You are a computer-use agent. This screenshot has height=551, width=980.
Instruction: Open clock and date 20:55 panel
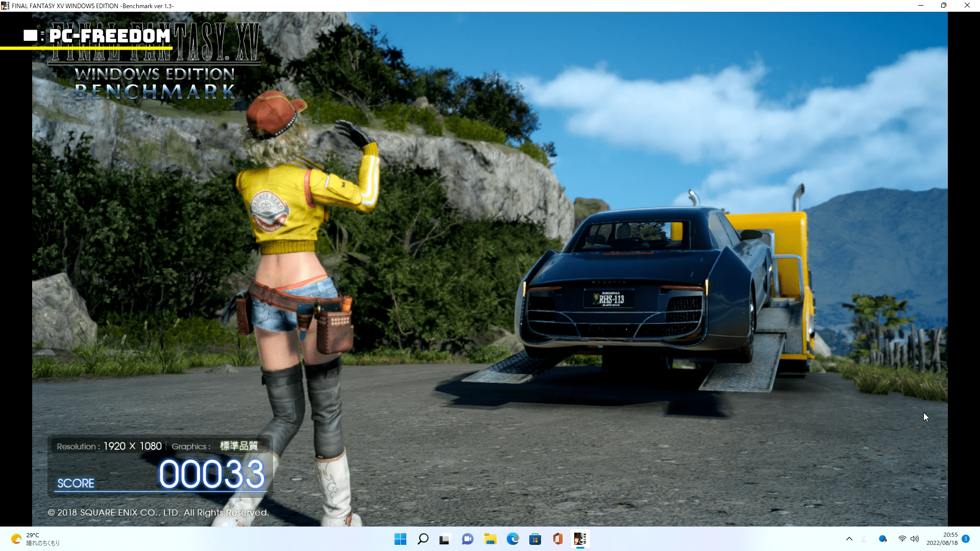[942, 539]
